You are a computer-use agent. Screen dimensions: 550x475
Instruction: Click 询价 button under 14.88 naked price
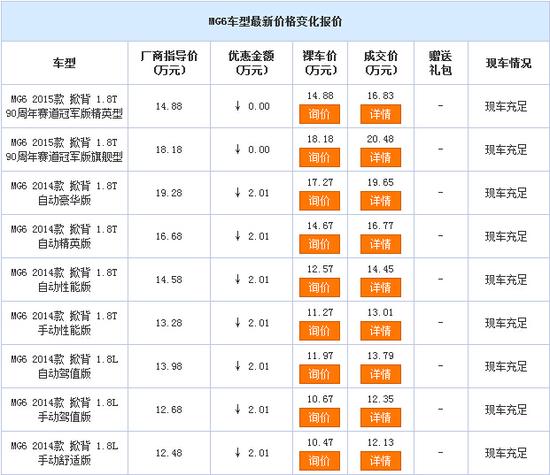coord(319,114)
